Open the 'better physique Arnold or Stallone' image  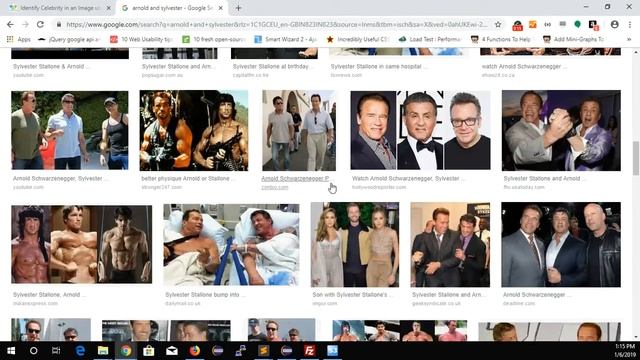[x=193, y=130]
